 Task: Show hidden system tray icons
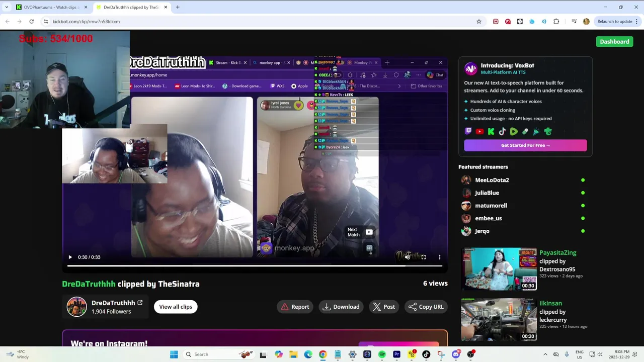(545, 354)
